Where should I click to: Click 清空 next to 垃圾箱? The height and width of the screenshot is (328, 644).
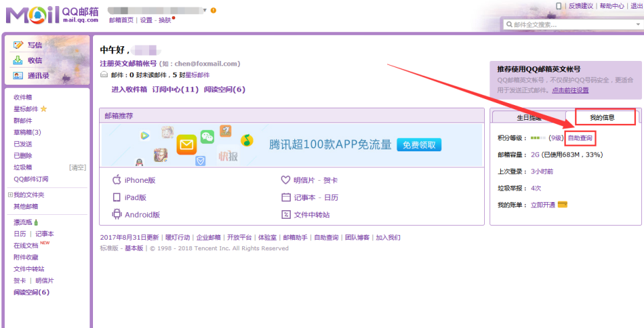click(78, 167)
